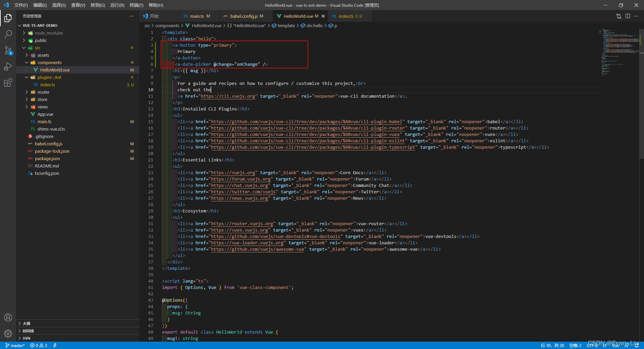Open notifications bell in status bar
The image size is (644, 349).
[x=637, y=345]
